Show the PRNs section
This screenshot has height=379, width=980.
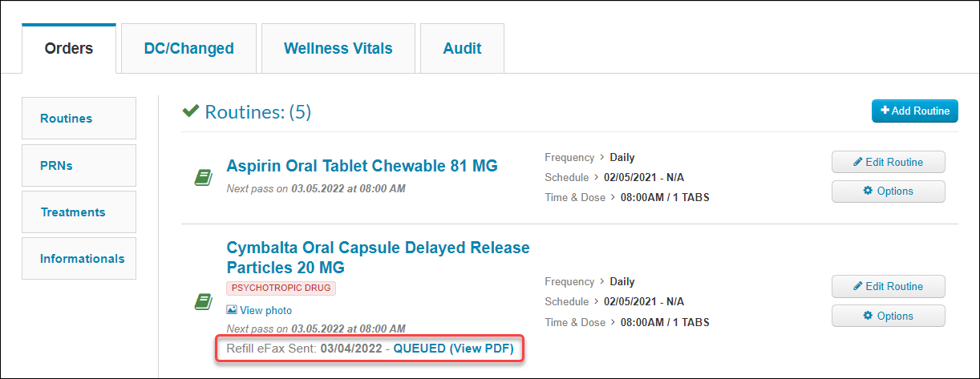coord(79,165)
